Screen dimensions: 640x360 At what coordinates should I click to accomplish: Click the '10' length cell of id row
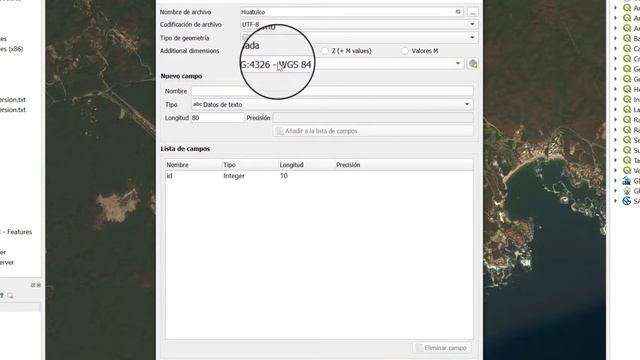pyautogui.click(x=284, y=176)
